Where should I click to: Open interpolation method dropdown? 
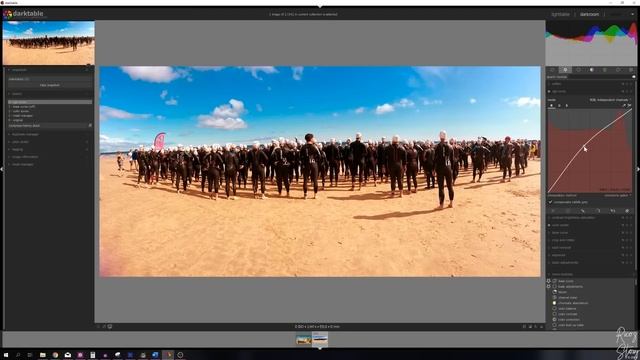coord(590,196)
